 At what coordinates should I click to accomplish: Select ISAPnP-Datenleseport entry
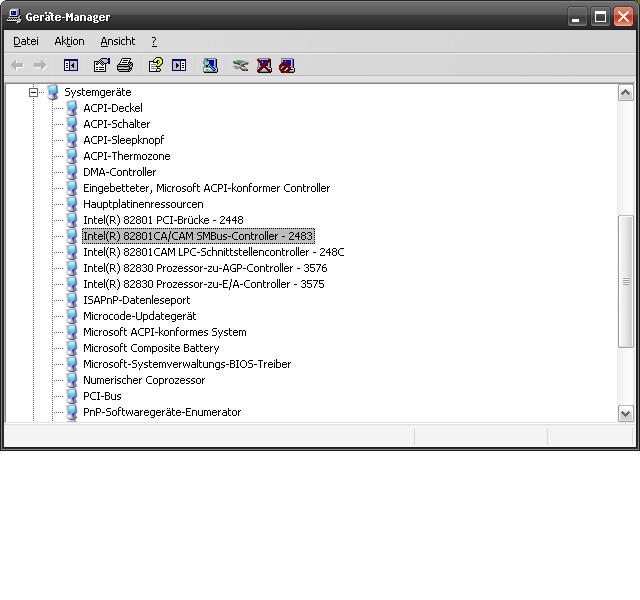tap(137, 300)
